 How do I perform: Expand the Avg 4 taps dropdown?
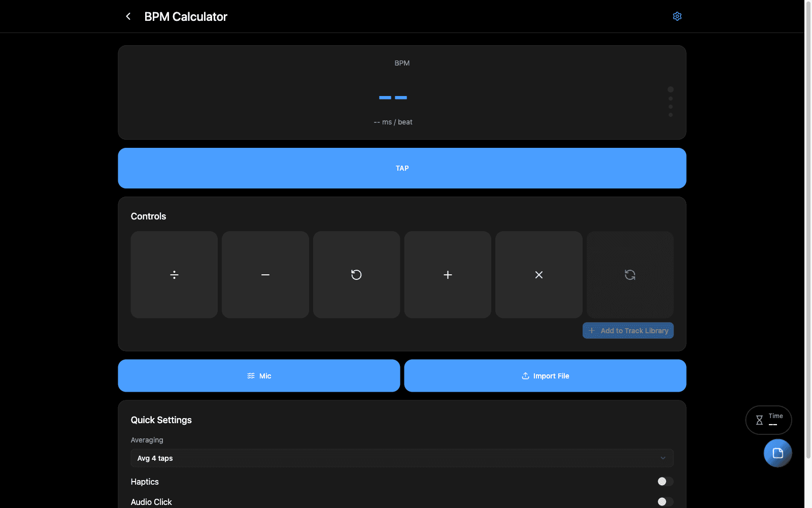402,458
